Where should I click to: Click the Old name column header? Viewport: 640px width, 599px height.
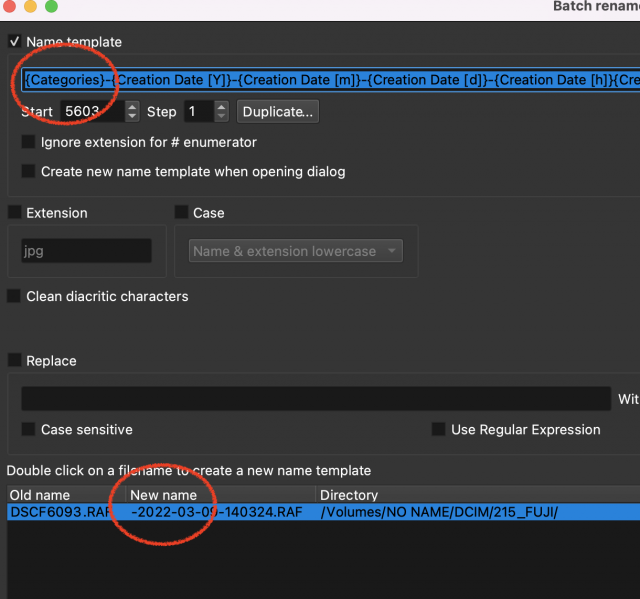pyautogui.click(x=66, y=495)
